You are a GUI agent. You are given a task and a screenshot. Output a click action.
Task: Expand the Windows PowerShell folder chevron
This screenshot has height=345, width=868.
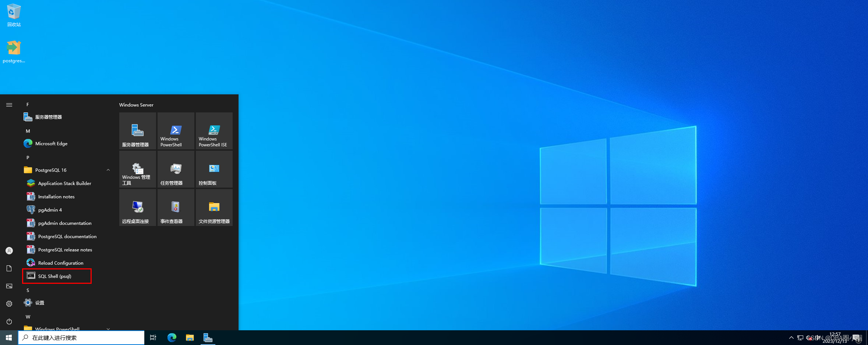click(x=108, y=328)
